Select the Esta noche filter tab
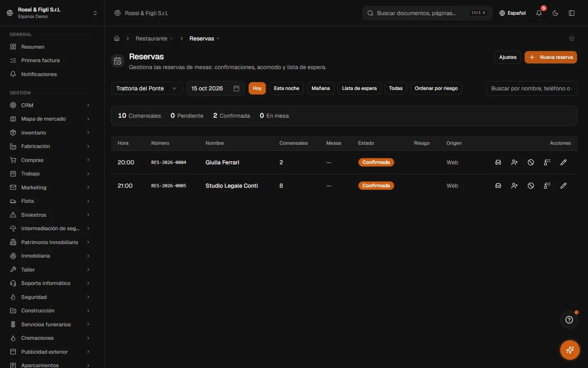The width and height of the screenshot is (588, 368). [x=286, y=88]
